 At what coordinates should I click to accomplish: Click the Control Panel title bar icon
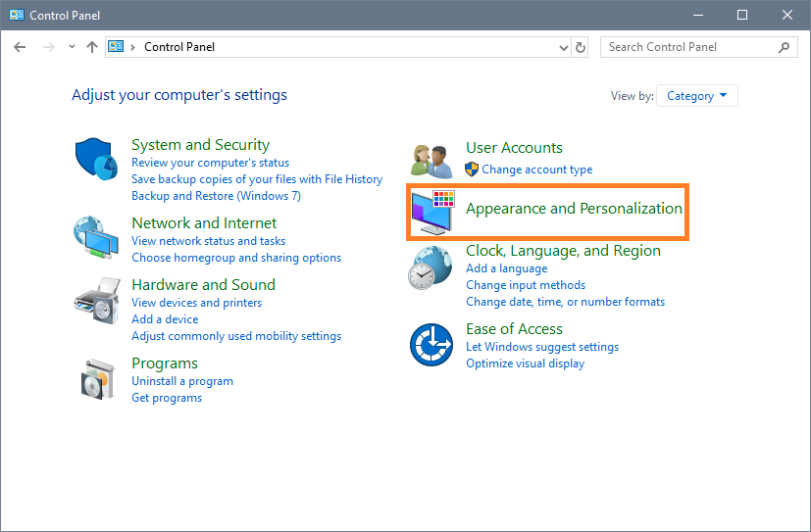(x=17, y=15)
